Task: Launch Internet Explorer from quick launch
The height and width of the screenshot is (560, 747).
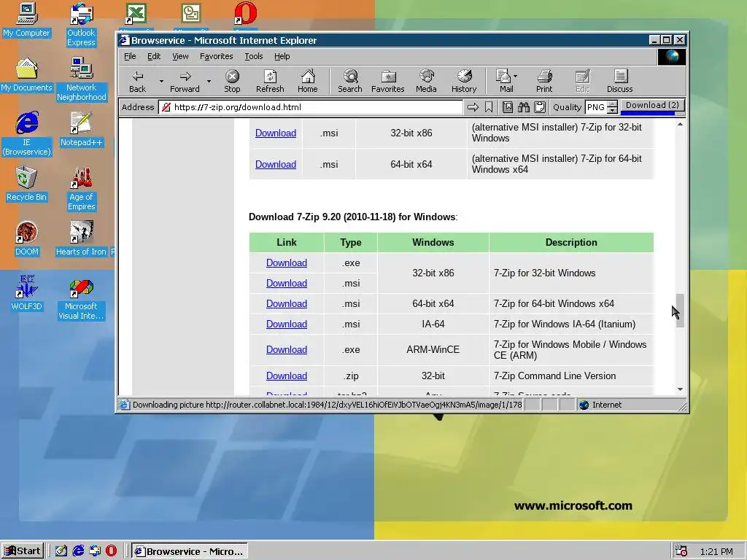Action: pos(78,551)
